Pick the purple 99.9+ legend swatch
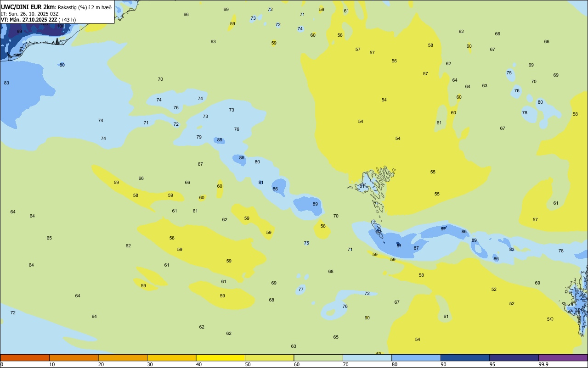This screenshot has height=368, width=588. click(563, 357)
